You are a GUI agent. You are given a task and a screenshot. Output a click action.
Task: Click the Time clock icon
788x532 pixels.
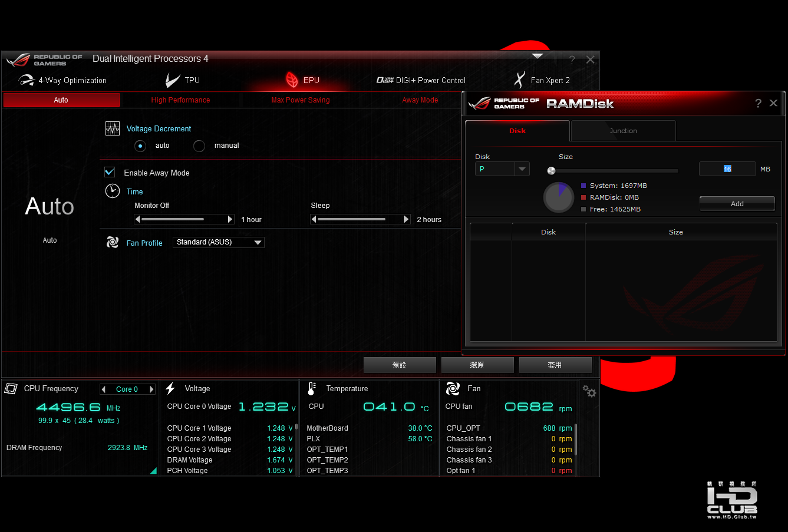point(113,191)
